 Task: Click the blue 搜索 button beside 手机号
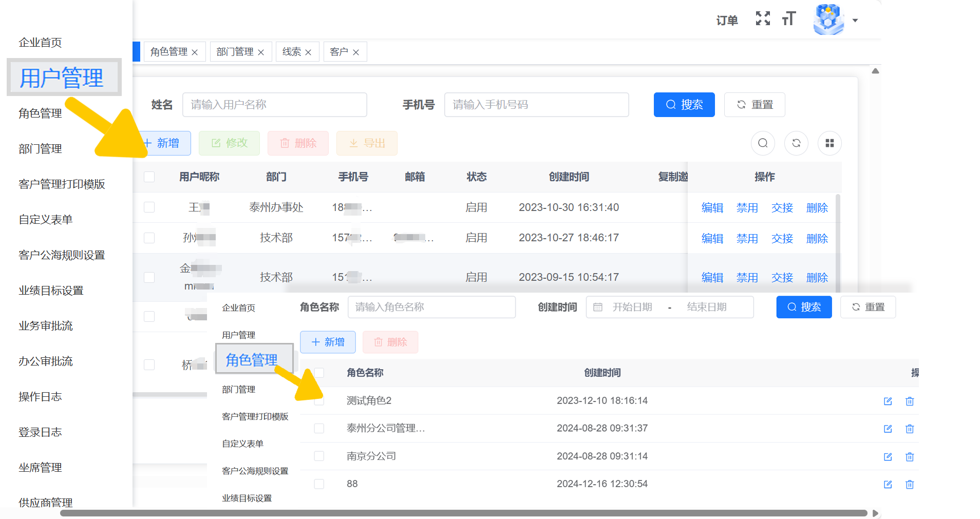pos(684,105)
